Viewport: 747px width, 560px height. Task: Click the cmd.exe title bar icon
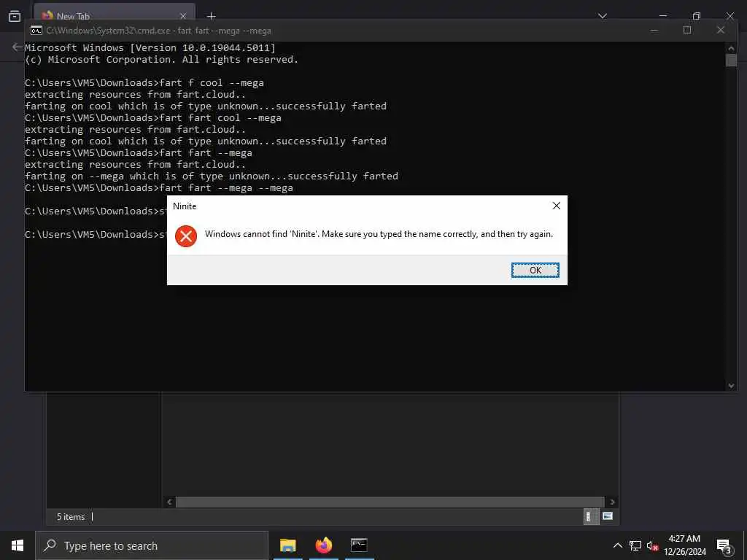(36, 31)
